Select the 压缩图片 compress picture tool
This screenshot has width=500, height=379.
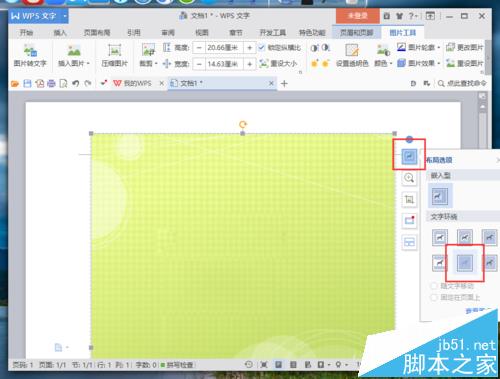pyautogui.click(x=114, y=55)
